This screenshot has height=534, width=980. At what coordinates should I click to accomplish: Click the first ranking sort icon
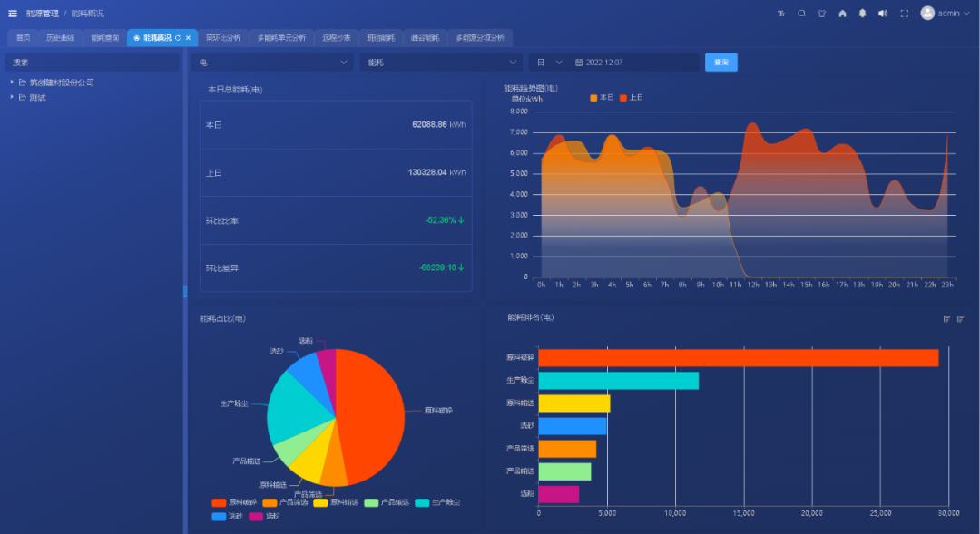point(946,319)
